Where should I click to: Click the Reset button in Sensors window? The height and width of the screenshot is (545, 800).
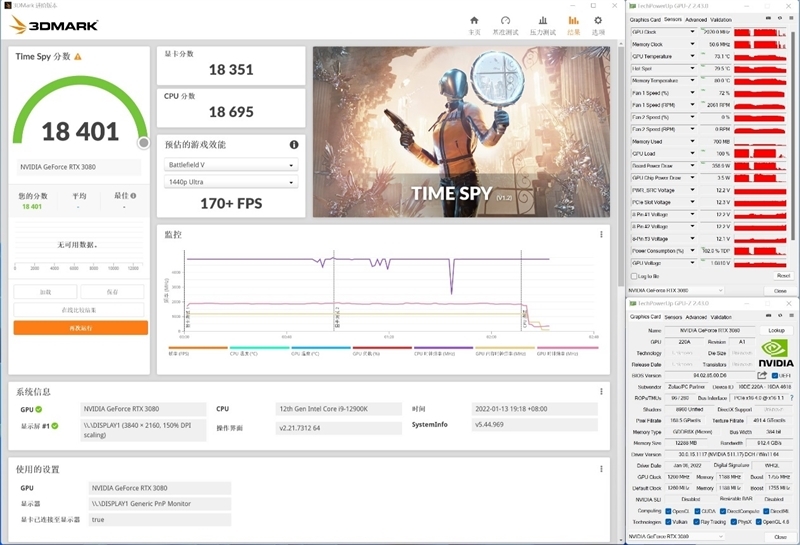click(x=783, y=276)
